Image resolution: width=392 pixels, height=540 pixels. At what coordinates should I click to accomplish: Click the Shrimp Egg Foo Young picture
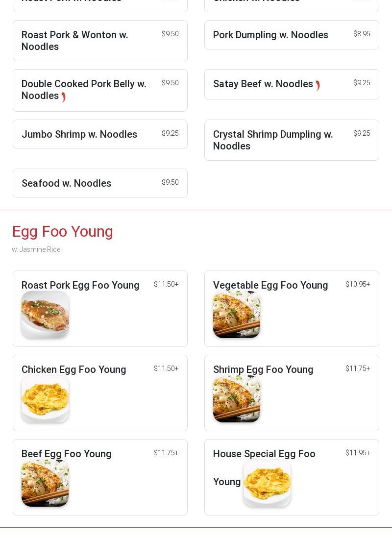click(x=237, y=399)
